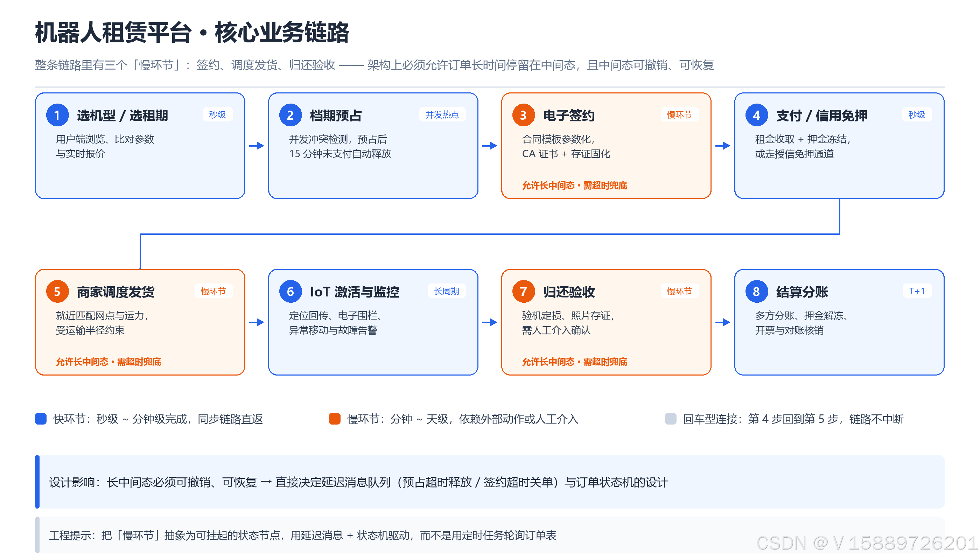Click text 与实时报价

(80, 154)
